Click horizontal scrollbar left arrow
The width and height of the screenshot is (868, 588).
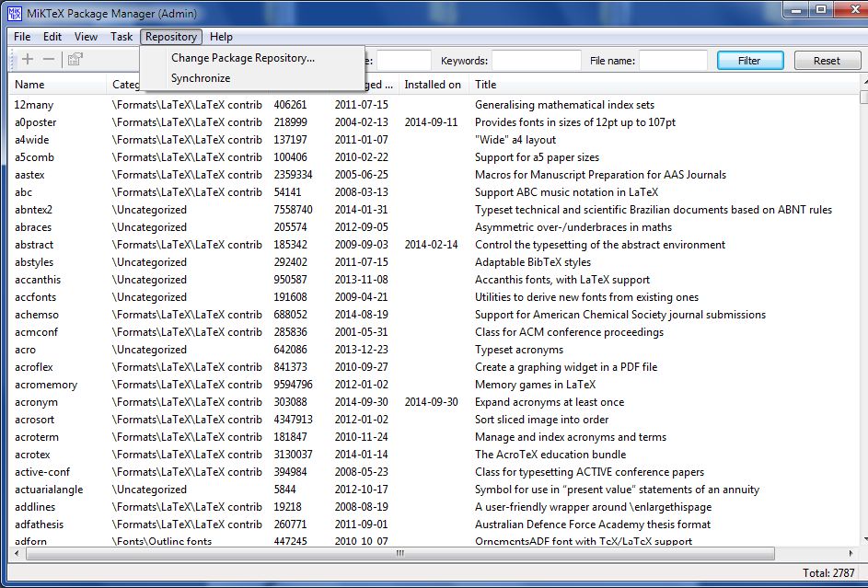17,553
